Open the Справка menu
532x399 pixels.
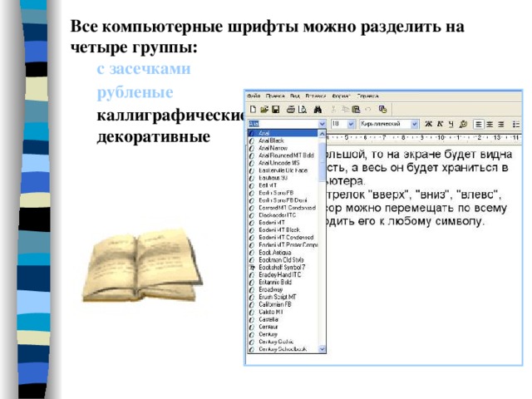click(367, 96)
